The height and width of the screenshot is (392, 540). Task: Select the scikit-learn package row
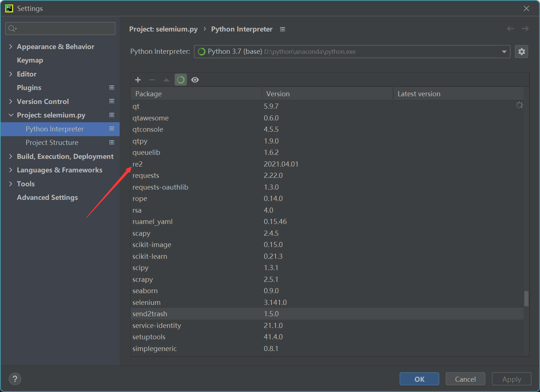click(327, 256)
